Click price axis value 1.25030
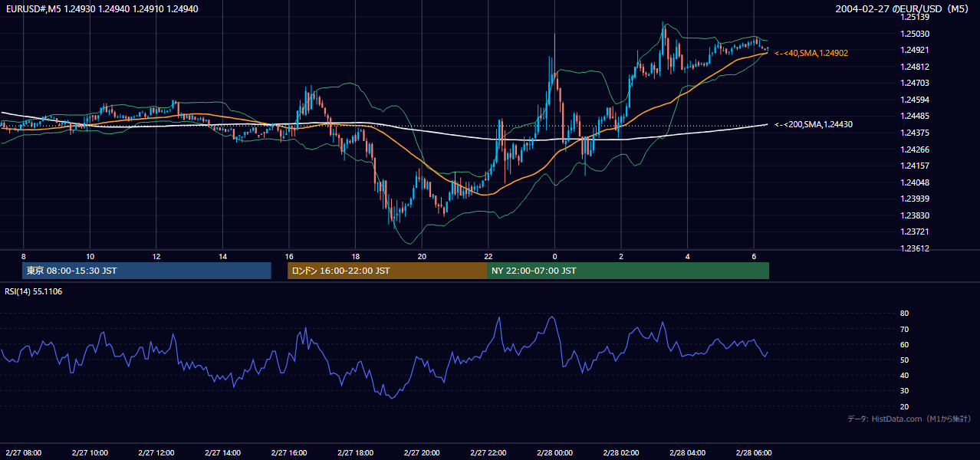Viewport: 980px width, 460px height. click(x=915, y=34)
